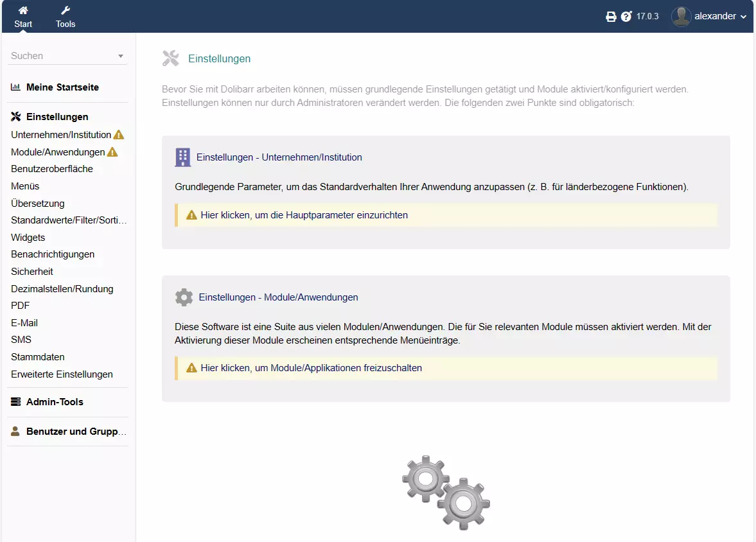Open Sicherheit settings
The width and height of the screenshot is (756, 542).
(x=32, y=272)
